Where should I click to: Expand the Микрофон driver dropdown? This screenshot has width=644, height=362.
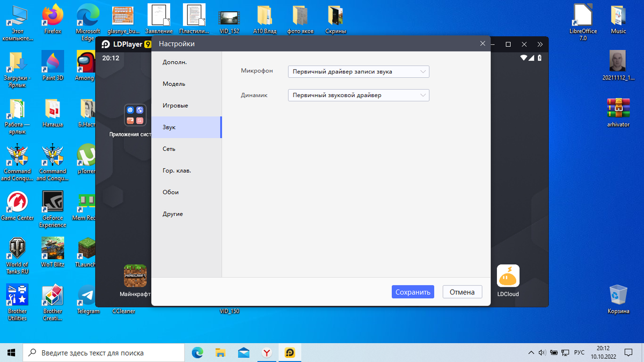point(358,71)
